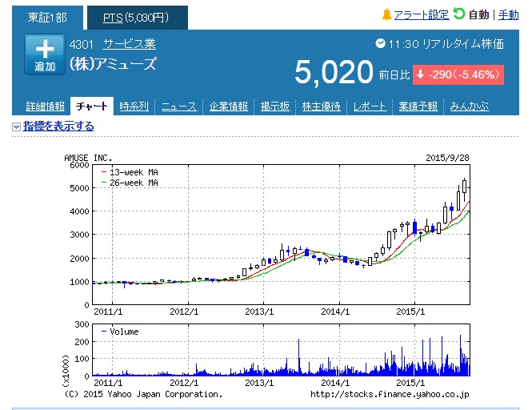The width and height of the screenshot is (532, 410).
Task: Select the 株主優待 tab
Action: [x=322, y=107]
